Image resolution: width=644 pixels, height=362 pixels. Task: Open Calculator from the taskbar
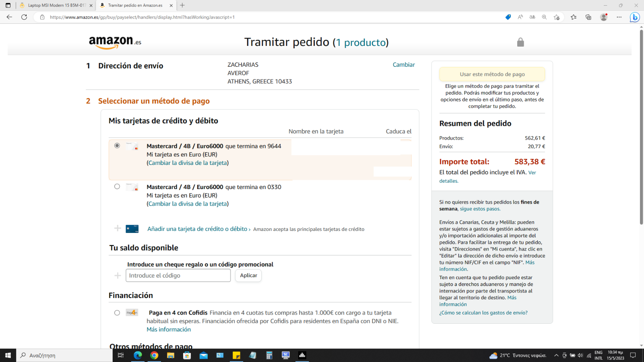click(x=269, y=355)
